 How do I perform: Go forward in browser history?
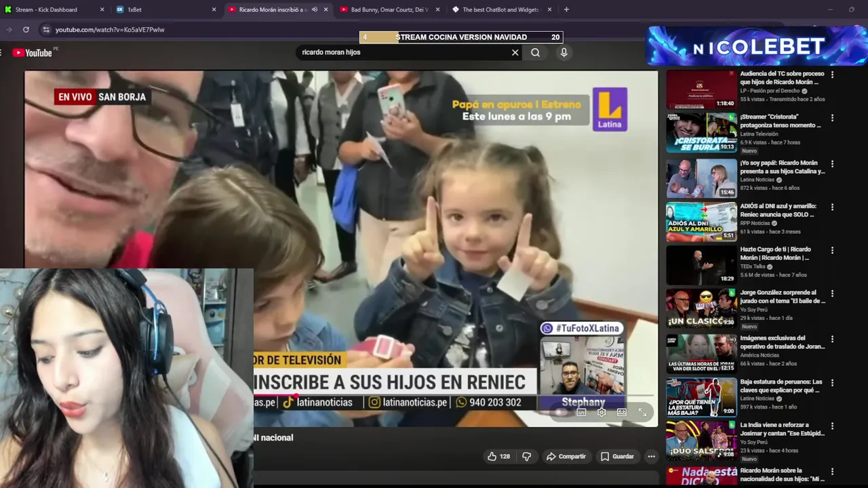tap(9, 29)
